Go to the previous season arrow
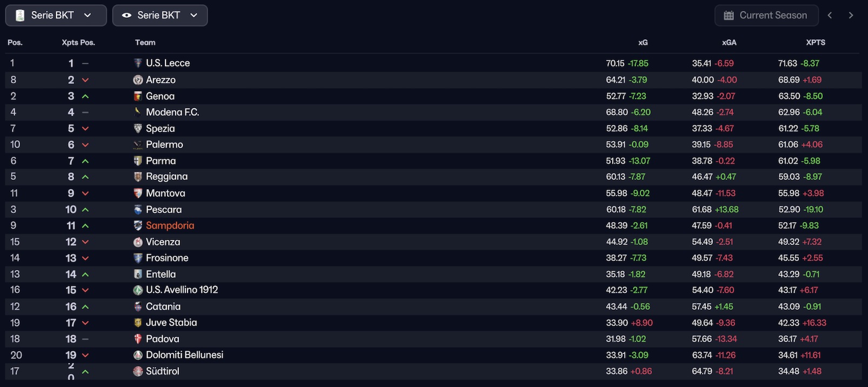Image resolution: width=868 pixels, height=387 pixels. [x=830, y=16]
